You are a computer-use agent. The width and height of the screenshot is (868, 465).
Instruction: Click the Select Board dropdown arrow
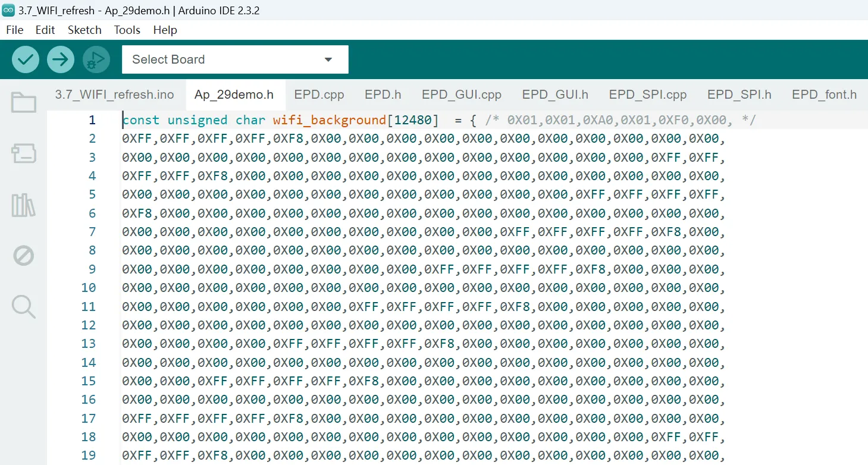(328, 59)
